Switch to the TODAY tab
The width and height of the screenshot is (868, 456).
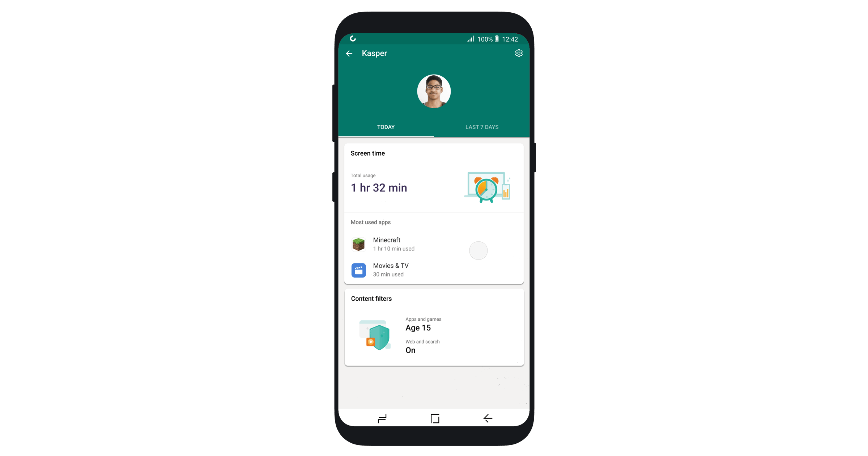(388, 127)
